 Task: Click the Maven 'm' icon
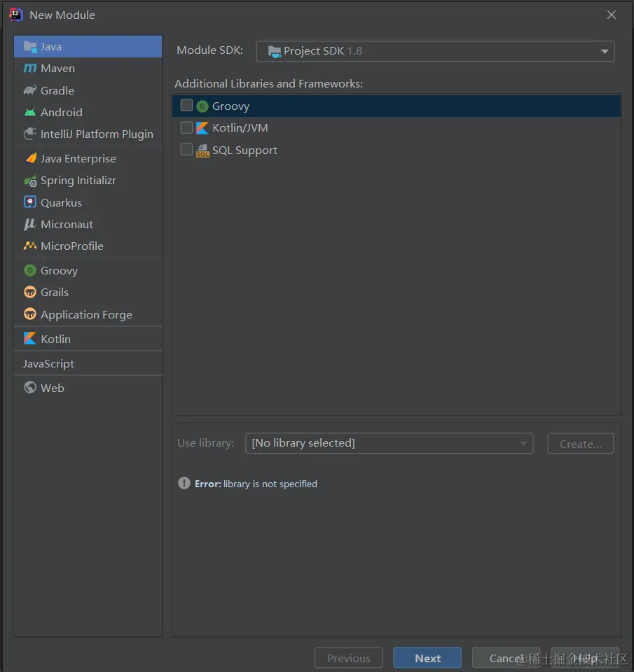point(30,68)
